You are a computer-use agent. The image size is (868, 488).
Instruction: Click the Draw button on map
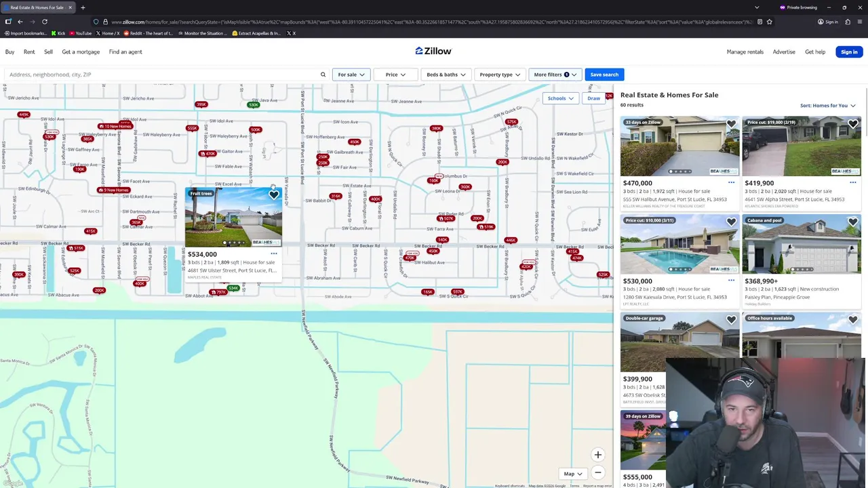coord(593,98)
